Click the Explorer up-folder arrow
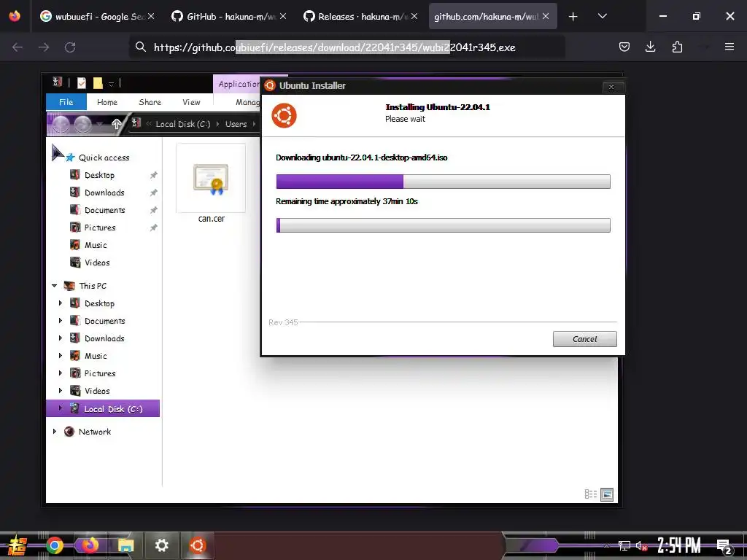 [116, 124]
